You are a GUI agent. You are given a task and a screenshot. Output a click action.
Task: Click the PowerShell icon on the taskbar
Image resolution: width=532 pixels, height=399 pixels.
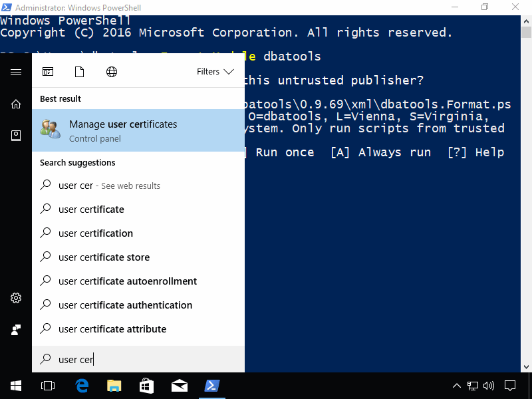tap(212, 386)
